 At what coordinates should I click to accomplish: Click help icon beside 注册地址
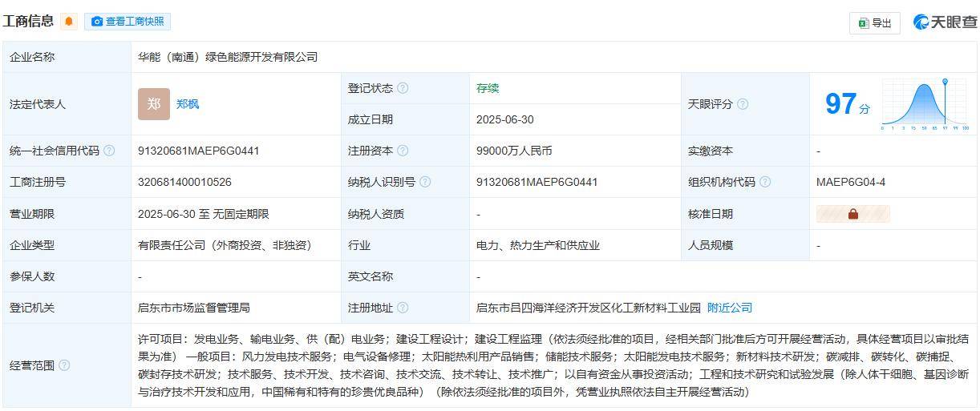[403, 308]
